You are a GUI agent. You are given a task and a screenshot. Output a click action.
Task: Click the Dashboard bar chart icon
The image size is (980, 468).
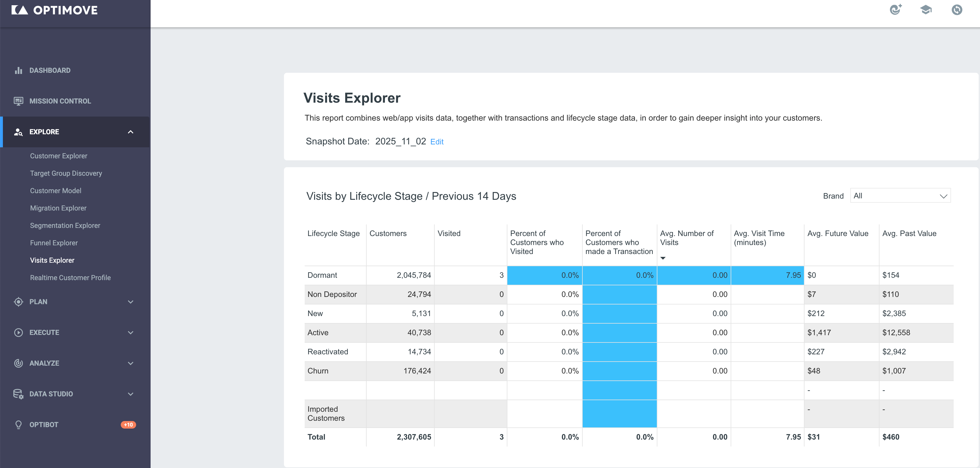[x=18, y=70]
